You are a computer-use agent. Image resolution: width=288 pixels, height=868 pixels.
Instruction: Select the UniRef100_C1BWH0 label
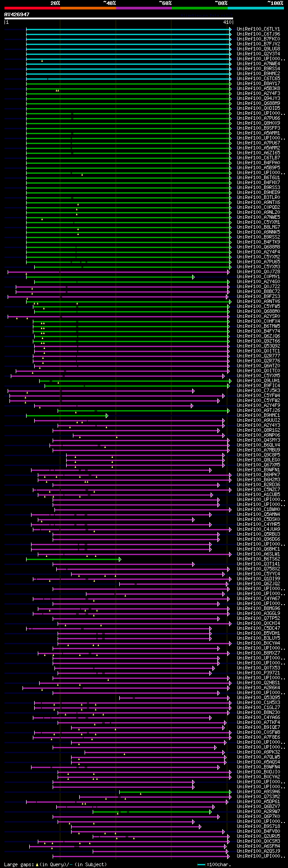[x=258, y=509]
